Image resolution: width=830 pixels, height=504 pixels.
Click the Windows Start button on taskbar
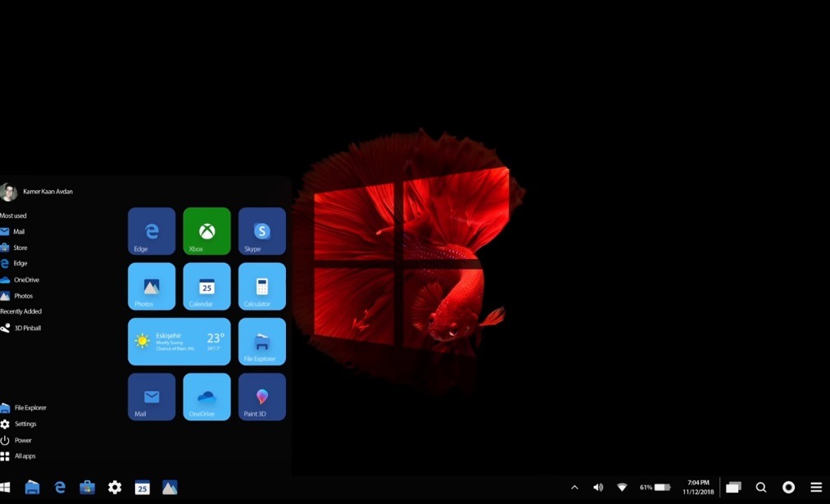pyautogui.click(x=5, y=487)
